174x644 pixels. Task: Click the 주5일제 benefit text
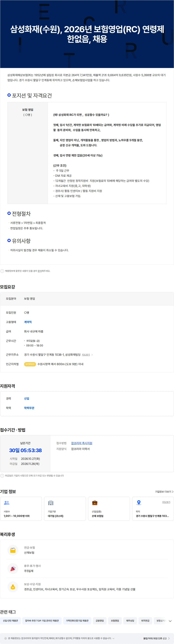(x=28, y=571)
